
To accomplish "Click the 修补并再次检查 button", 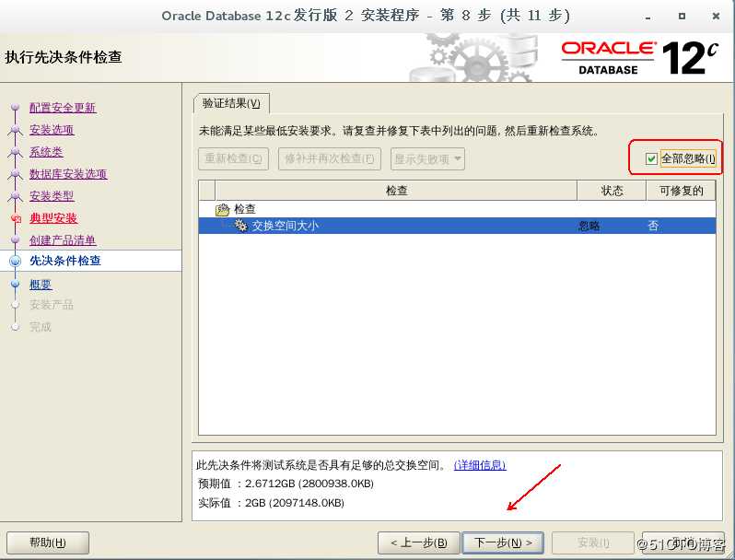I will click(330, 158).
